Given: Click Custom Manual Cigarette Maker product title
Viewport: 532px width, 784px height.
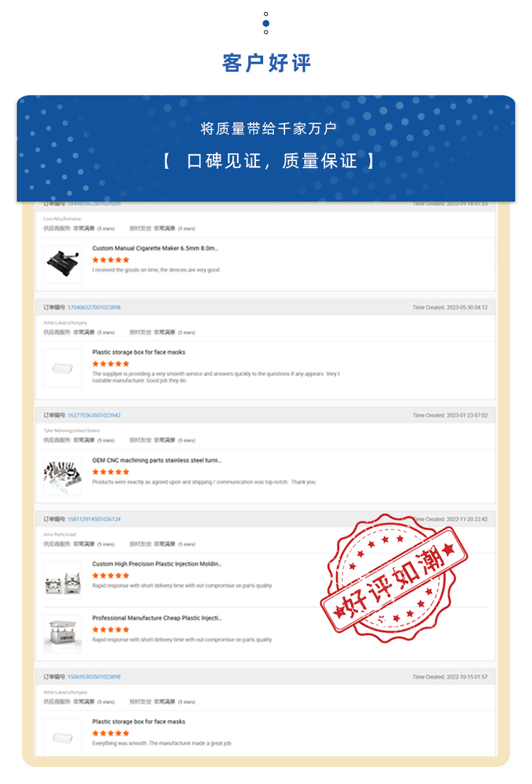Looking at the screenshot, I should (155, 248).
